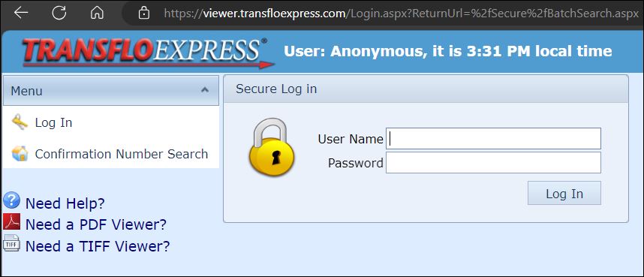Screen dimensions: 644x277
Task: Click the blue question mark help icon
Action: pyautogui.click(x=11, y=200)
